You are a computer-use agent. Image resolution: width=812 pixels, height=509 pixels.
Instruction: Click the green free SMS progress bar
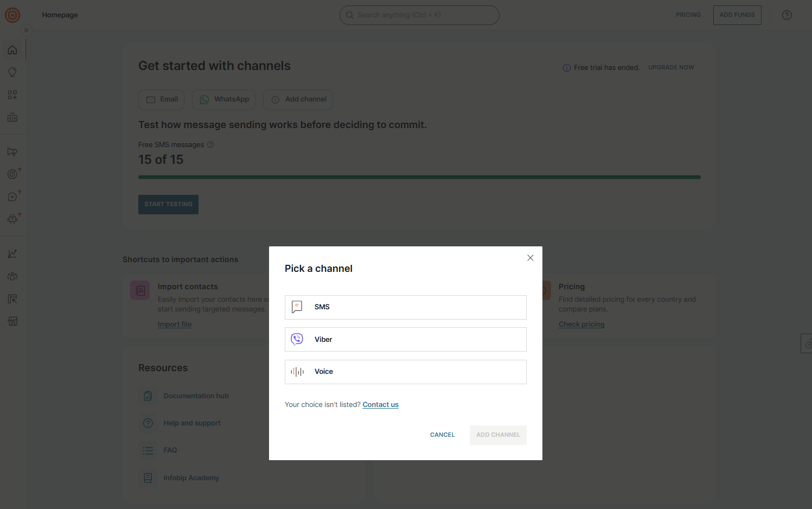tap(419, 176)
